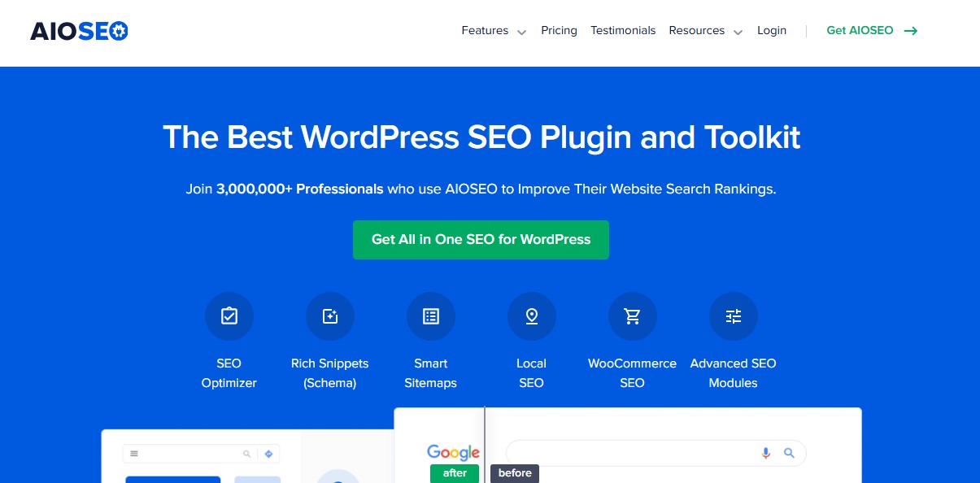Open the Advanced SEO Modules sliders icon
Viewport: 980px width, 483px height.
733,315
